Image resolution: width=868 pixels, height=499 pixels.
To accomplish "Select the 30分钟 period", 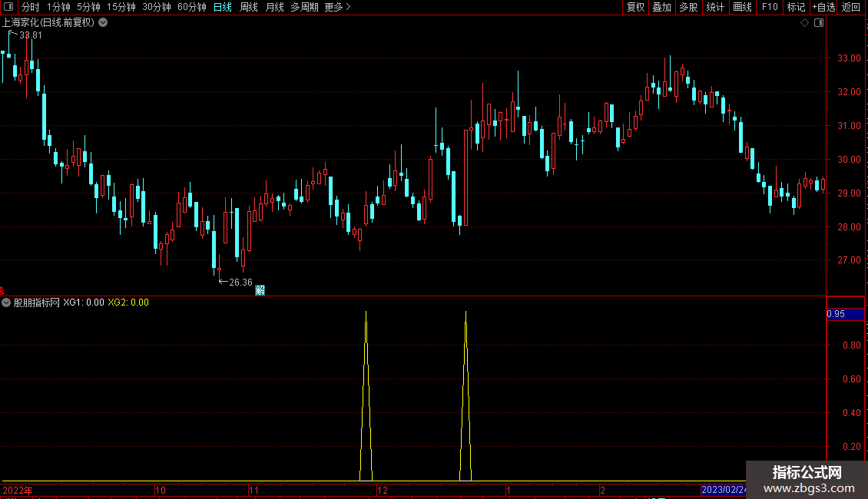I will point(157,7).
